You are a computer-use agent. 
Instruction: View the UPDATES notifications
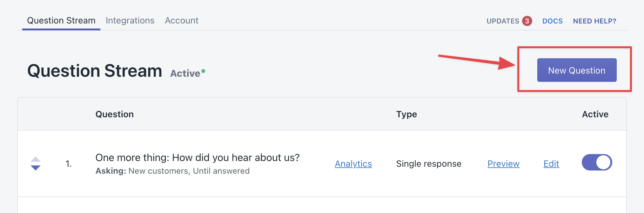pos(503,21)
